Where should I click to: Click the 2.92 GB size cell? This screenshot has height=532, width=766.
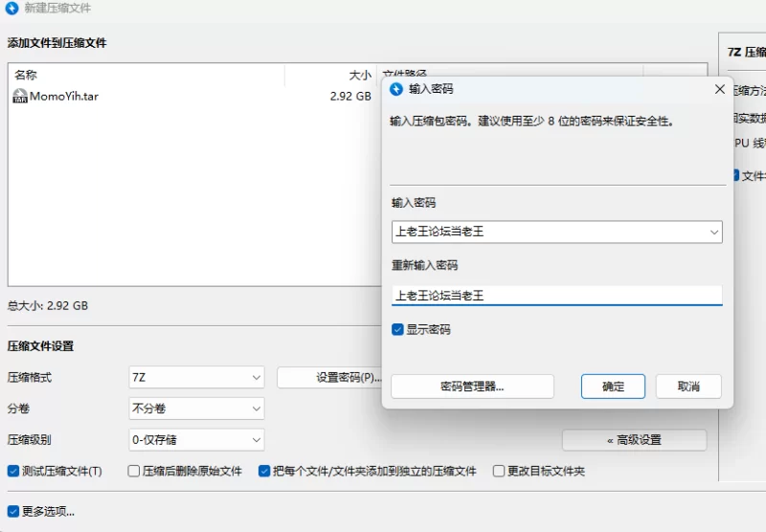[350, 96]
